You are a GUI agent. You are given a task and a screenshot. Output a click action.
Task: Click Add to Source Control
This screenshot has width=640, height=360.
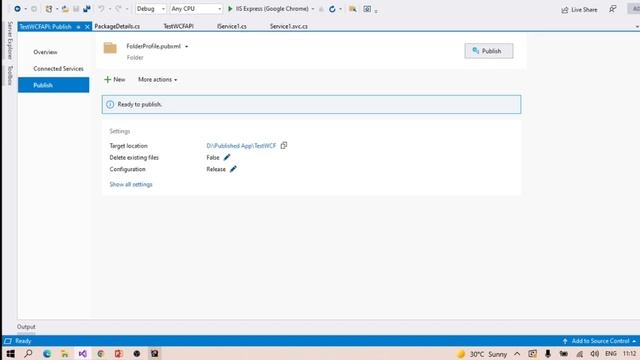(600, 341)
